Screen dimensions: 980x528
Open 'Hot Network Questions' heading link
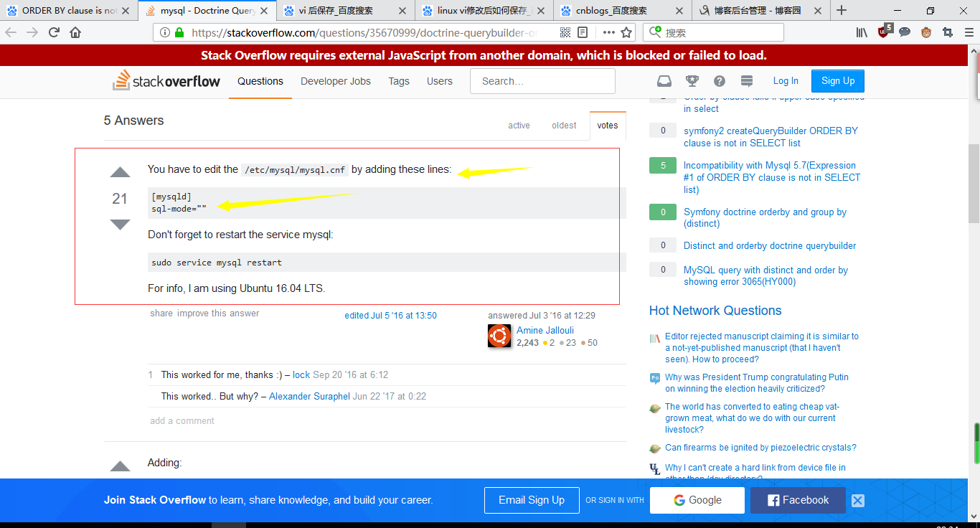pyautogui.click(x=715, y=311)
